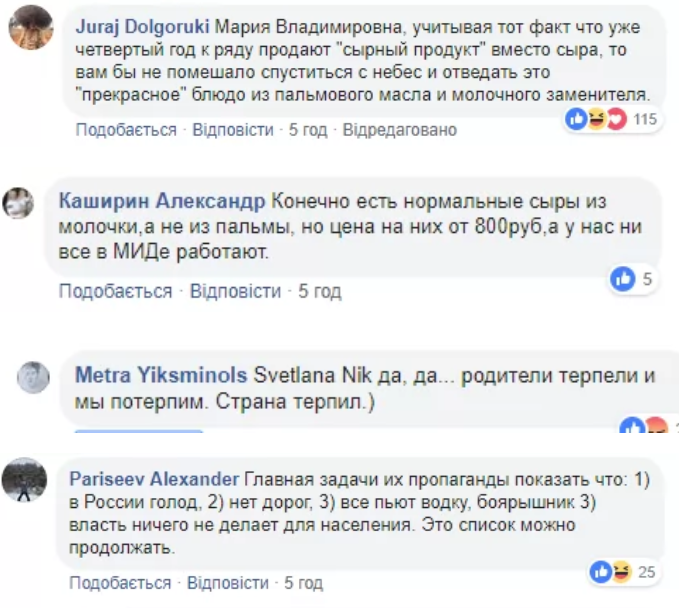Click reaction icons with count 115
The height and width of the screenshot is (608, 679).
click(609, 120)
